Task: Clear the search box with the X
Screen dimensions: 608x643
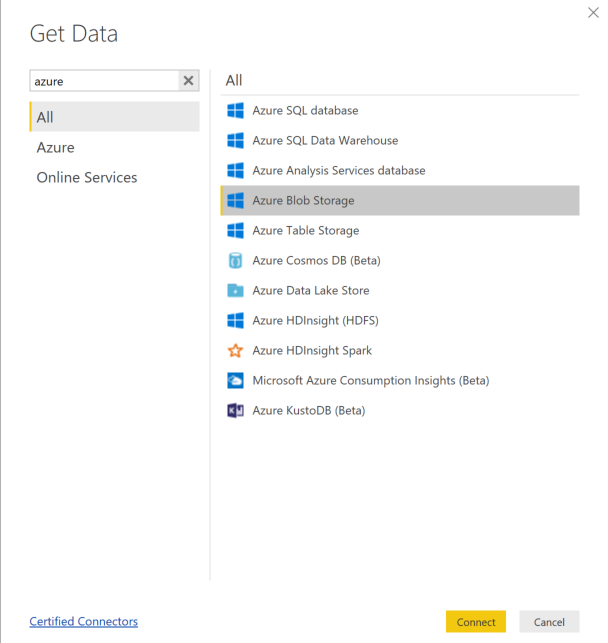Action: pos(188,81)
